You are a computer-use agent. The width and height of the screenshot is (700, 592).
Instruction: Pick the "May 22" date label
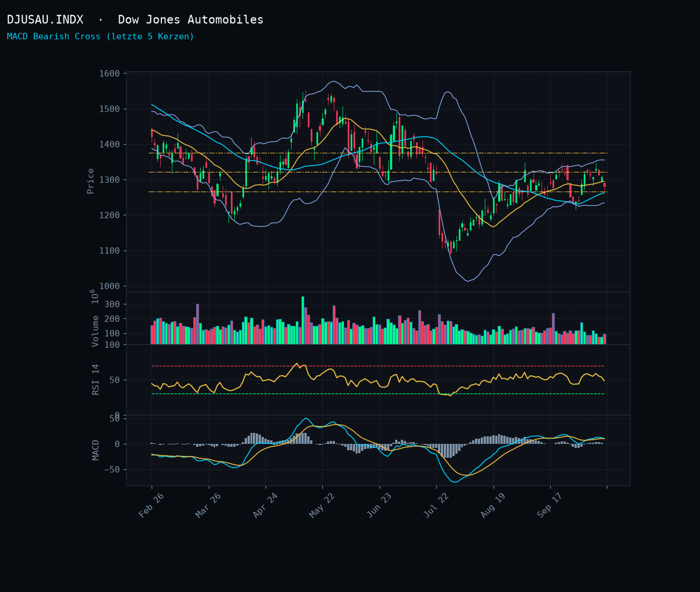click(322, 506)
